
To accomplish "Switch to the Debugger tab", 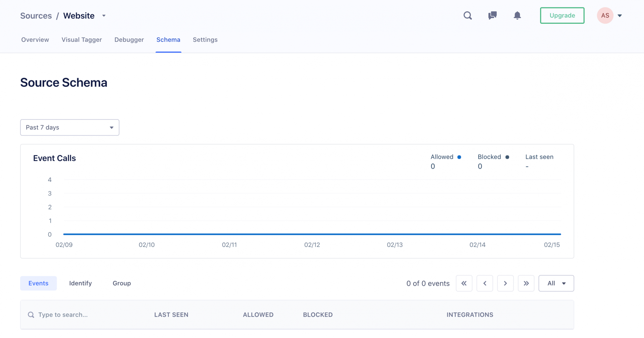I will pos(129,40).
